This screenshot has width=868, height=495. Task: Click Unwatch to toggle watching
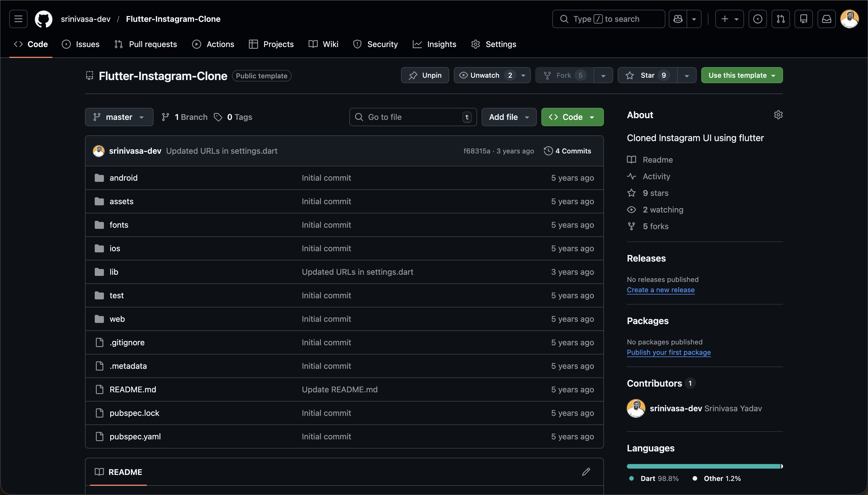click(x=485, y=75)
